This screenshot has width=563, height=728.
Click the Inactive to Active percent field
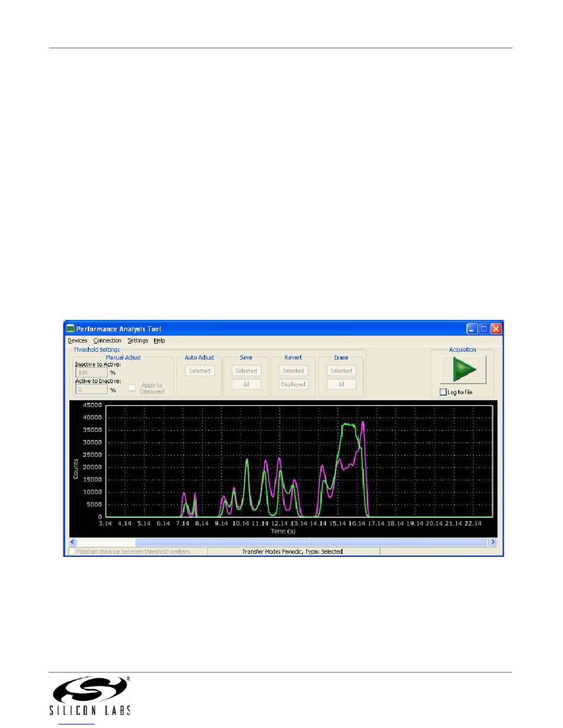pos(91,373)
